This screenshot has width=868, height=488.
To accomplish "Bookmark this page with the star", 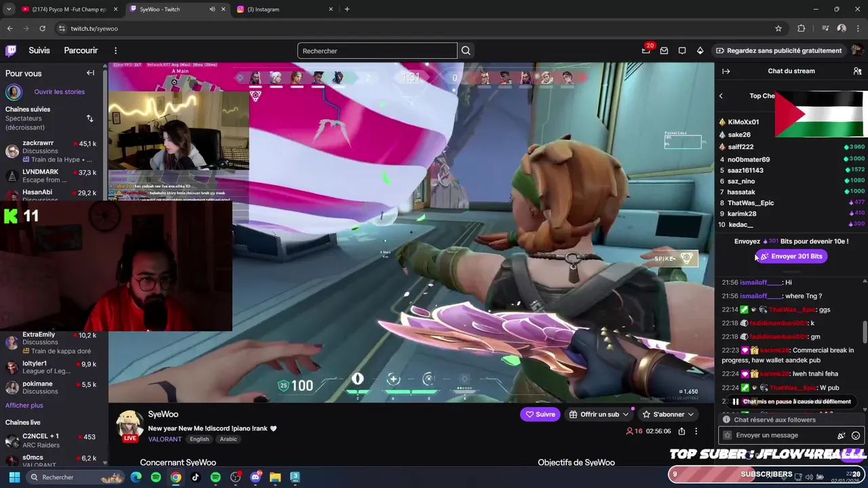I will coord(778,28).
